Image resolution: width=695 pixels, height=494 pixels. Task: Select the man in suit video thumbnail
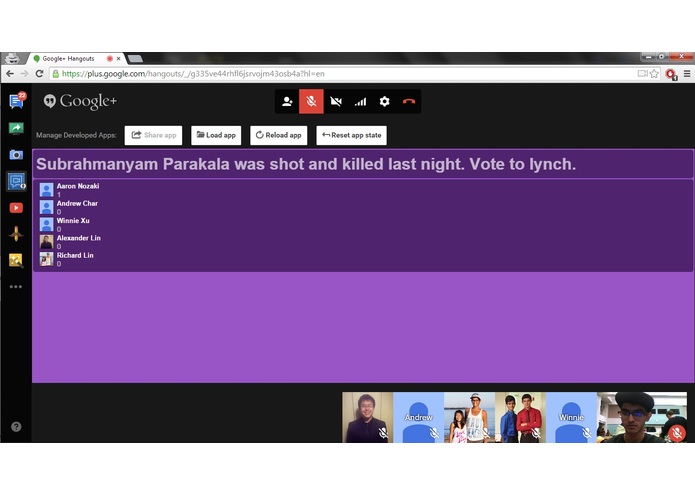coord(367,417)
